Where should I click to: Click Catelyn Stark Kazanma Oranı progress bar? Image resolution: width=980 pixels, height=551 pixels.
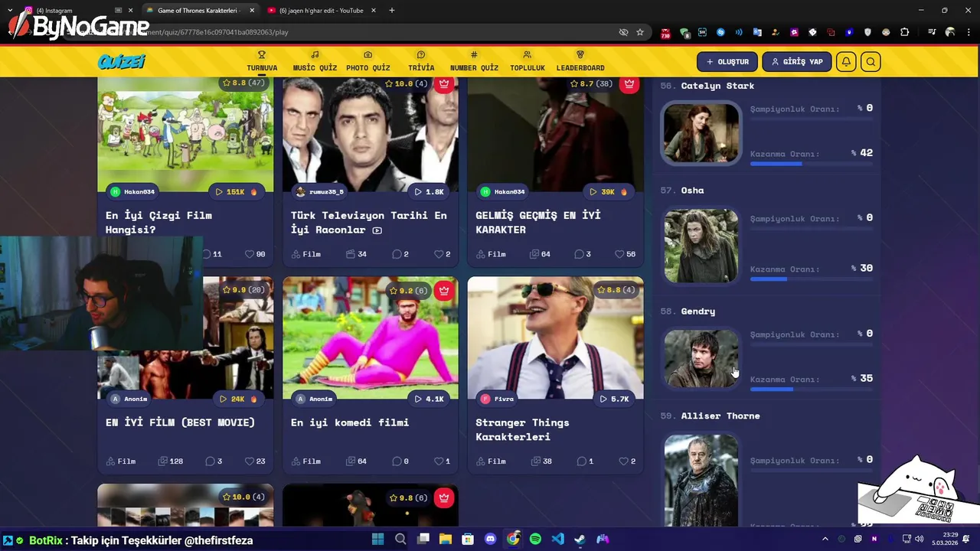pos(812,164)
